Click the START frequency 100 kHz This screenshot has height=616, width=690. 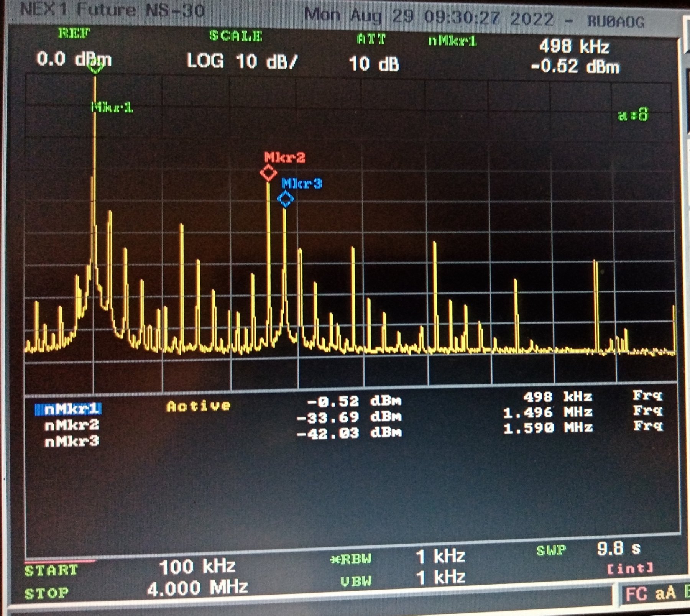197,567
